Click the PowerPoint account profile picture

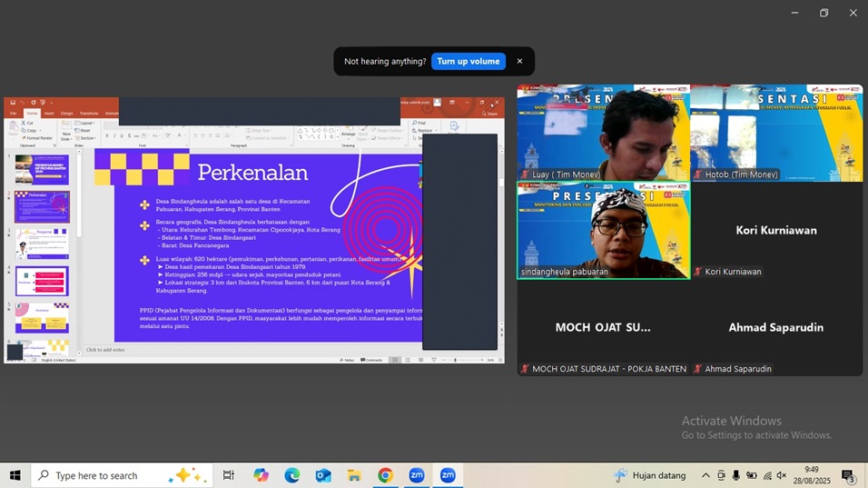coord(438,103)
